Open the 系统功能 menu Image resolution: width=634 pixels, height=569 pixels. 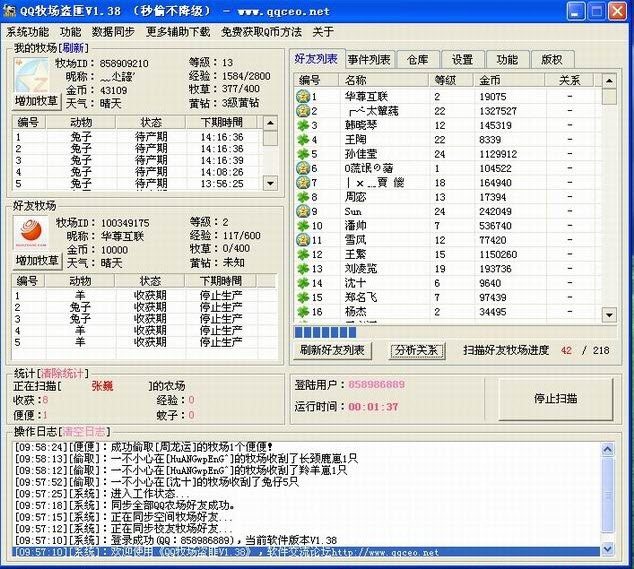pos(27,32)
